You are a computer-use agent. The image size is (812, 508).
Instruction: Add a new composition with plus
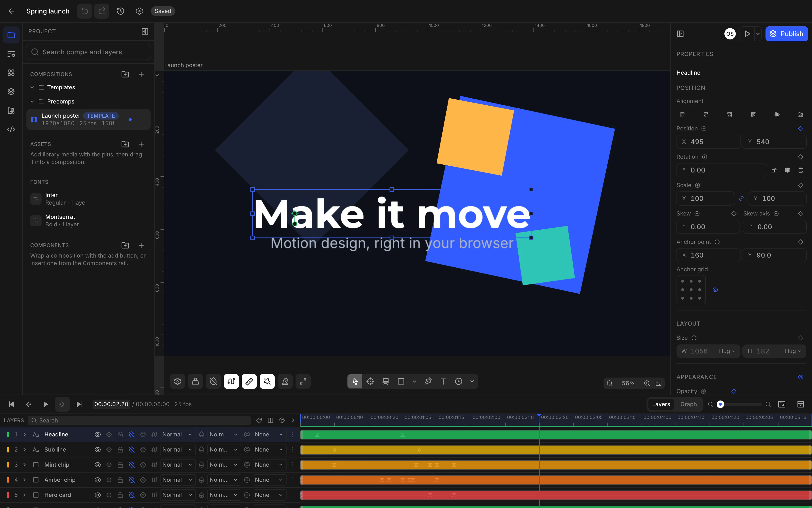point(141,74)
